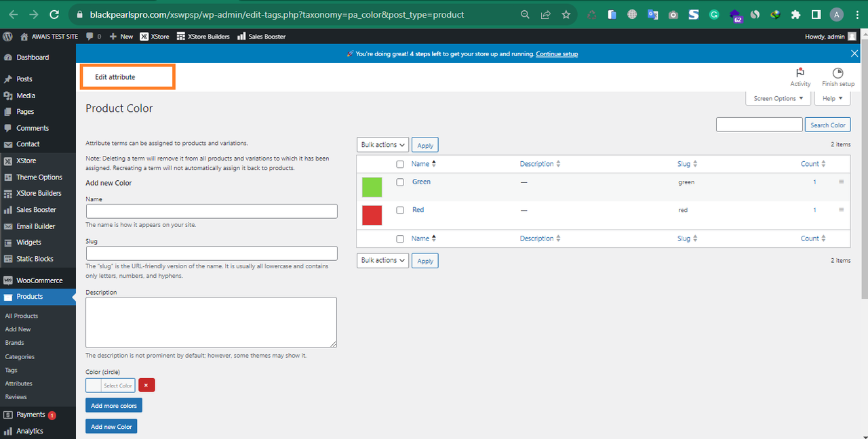Open the browser extensions puzzle icon
Screen dimensions: 868x439
(x=796, y=14)
